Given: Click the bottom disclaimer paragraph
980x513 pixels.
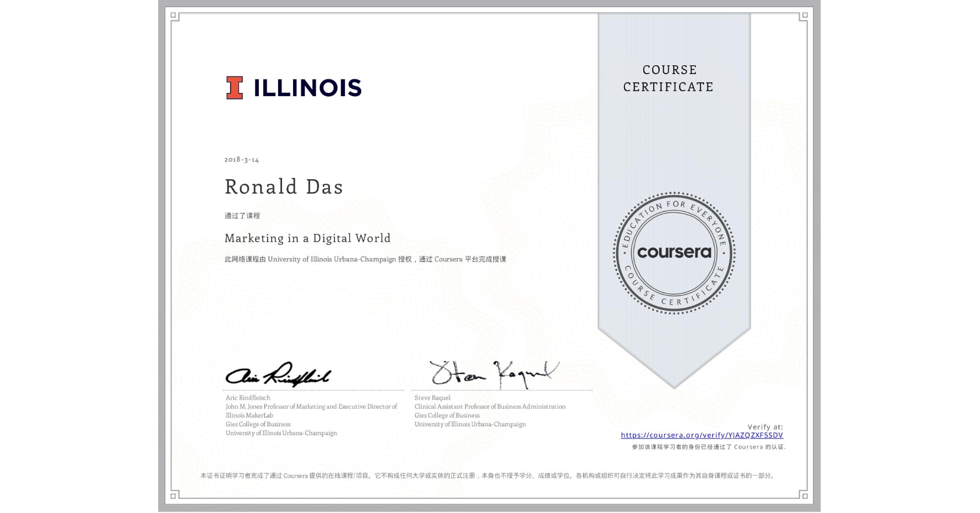Looking at the screenshot, I should 488,475.
